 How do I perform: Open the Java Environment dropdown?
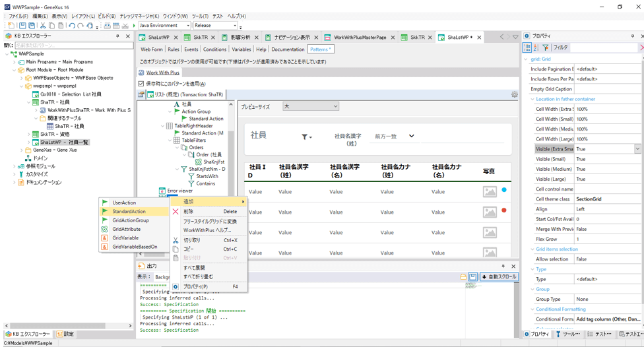188,26
